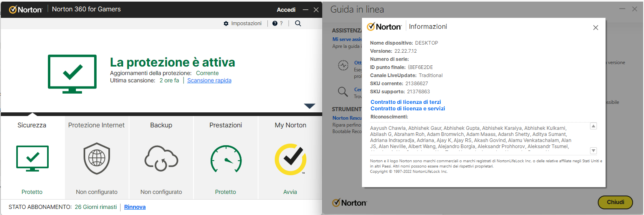Image resolution: width=644 pixels, height=215 pixels.
Task: Click the Prestazioni speedometer icon
Action: [226, 159]
